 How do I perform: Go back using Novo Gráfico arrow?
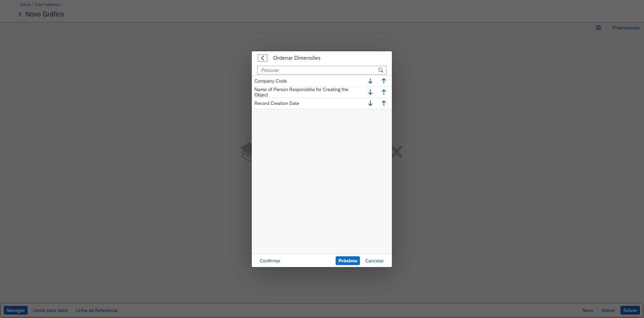20,14
